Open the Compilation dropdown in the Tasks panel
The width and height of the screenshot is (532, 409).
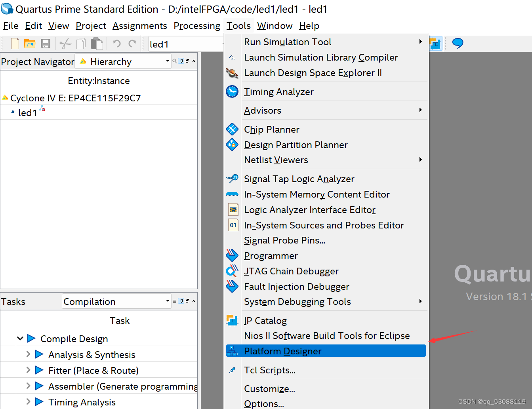click(x=116, y=301)
